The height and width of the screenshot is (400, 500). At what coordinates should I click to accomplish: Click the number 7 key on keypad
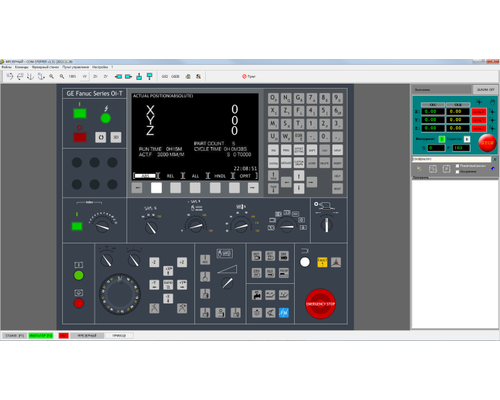pyautogui.click(x=312, y=98)
